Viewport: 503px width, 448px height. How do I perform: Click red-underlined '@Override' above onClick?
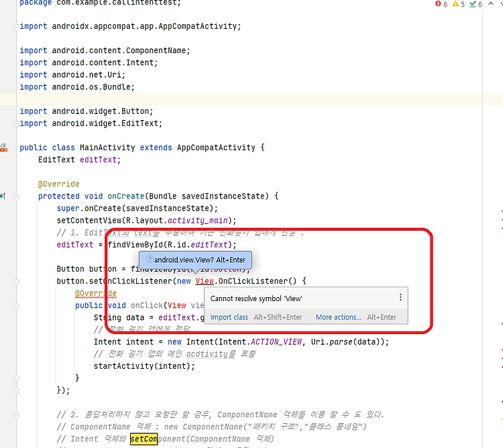tap(96, 294)
